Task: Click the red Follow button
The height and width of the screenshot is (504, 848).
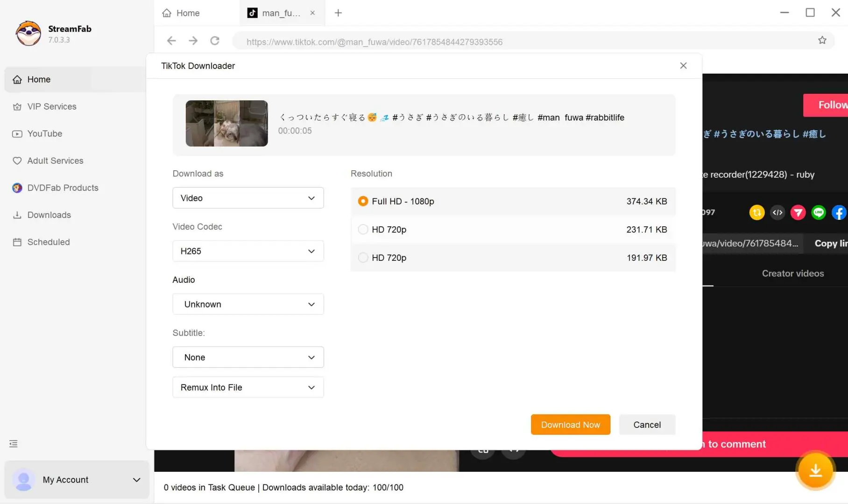Action: [826, 105]
